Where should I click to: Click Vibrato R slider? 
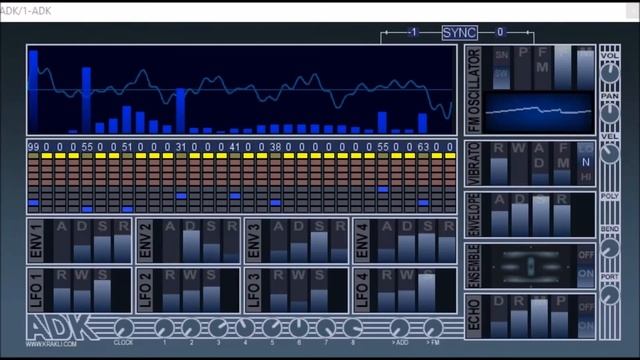499,164
